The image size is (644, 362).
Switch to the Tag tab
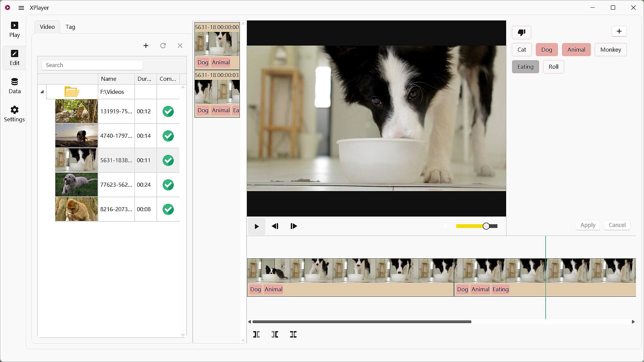coord(70,27)
